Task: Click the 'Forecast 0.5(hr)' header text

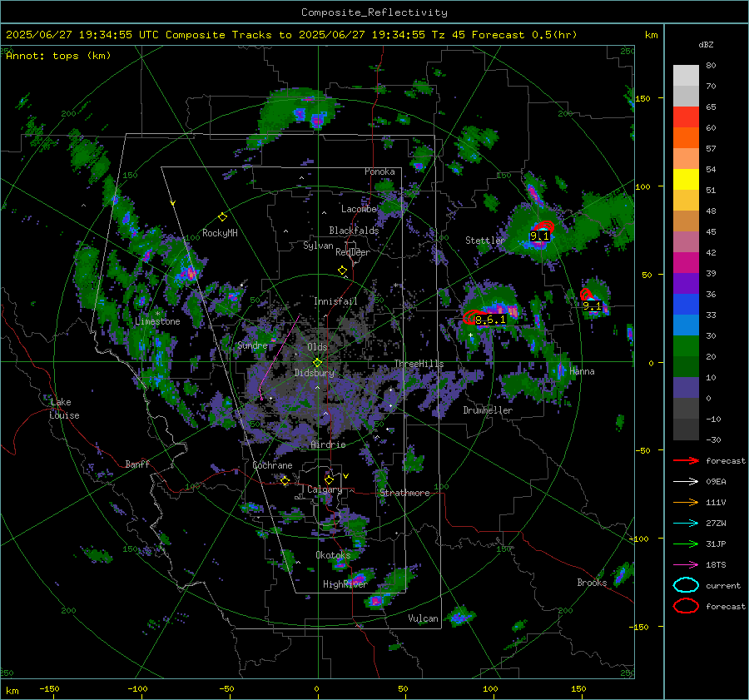Action: [524, 35]
